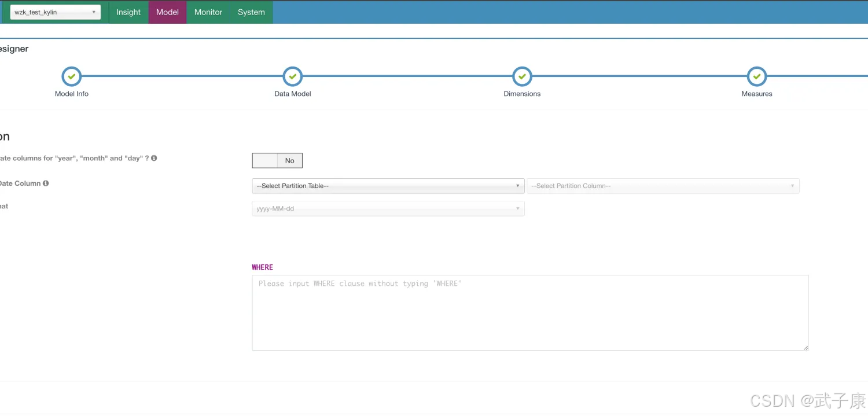Image resolution: width=868 pixels, height=416 pixels.
Task: Go to the Monitor tab
Action: coord(208,12)
